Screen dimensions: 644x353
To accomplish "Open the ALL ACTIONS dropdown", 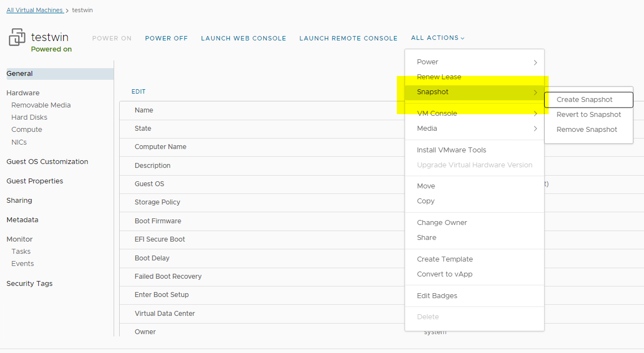I will point(437,38).
